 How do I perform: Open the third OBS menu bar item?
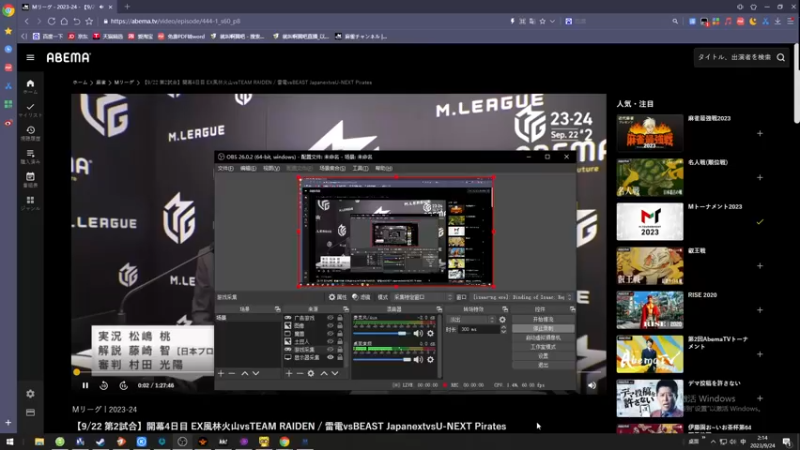[x=271, y=168]
